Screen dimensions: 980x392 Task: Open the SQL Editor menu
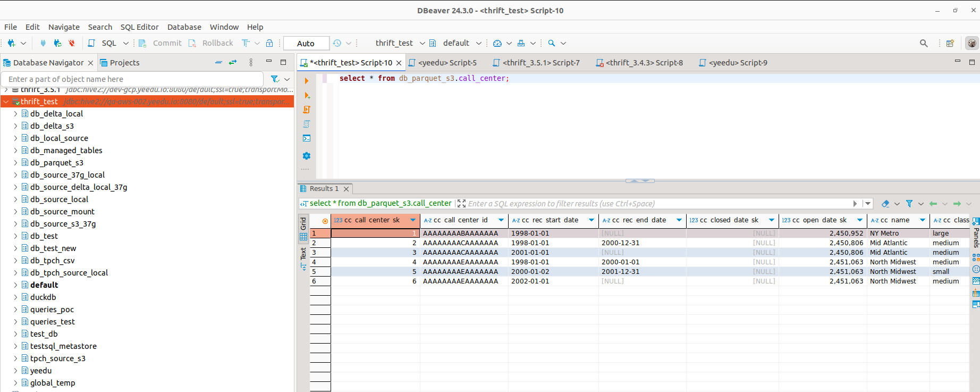click(139, 27)
